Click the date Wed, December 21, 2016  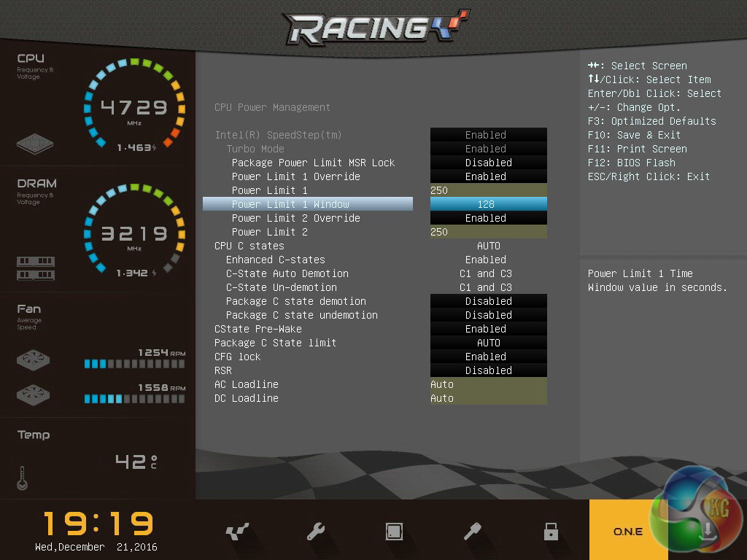pyautogui.click(x=96, y=547)
